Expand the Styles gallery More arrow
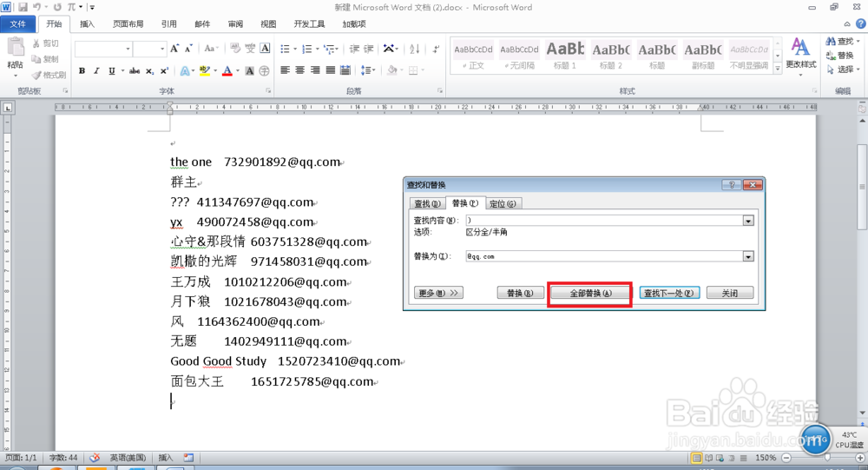The image size is (868, 470). pyautogui.click(x=777, y=69)
